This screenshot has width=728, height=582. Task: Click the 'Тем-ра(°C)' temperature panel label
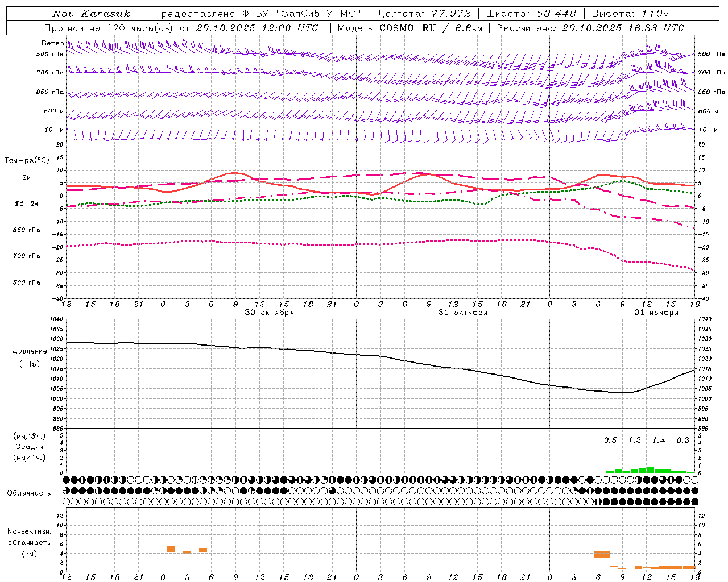[x=27, y=161]
